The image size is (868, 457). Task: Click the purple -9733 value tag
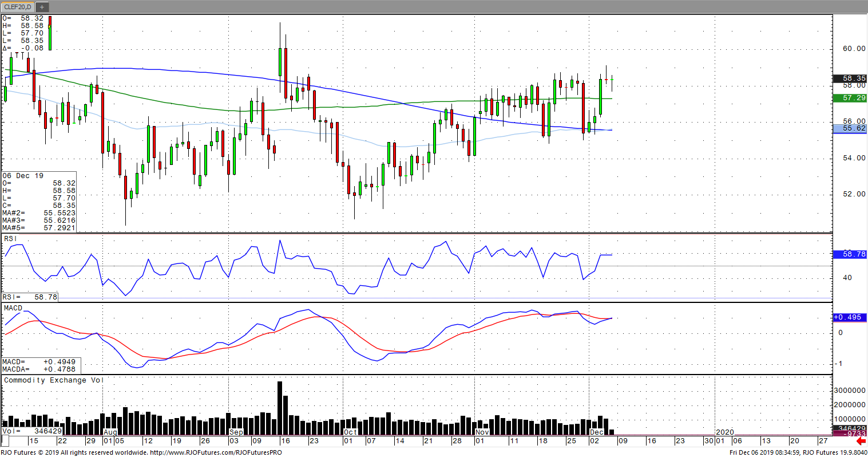850,434
